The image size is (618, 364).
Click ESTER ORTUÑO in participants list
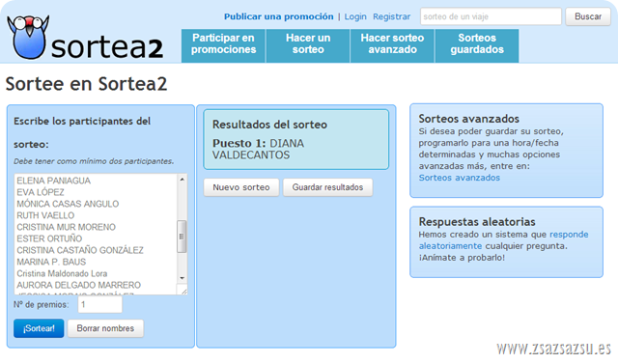point(49,238)
